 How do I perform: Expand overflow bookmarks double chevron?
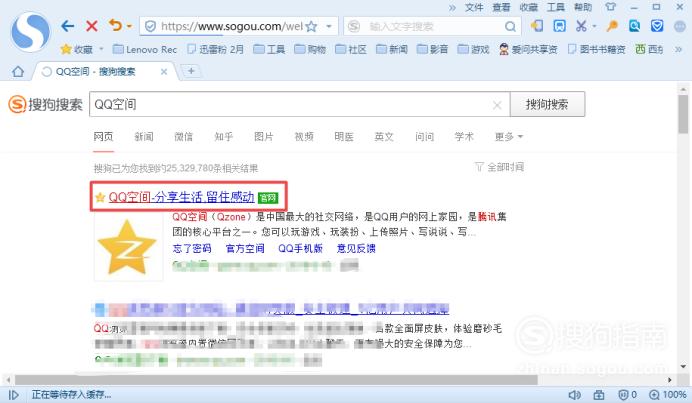pos(678,49)
